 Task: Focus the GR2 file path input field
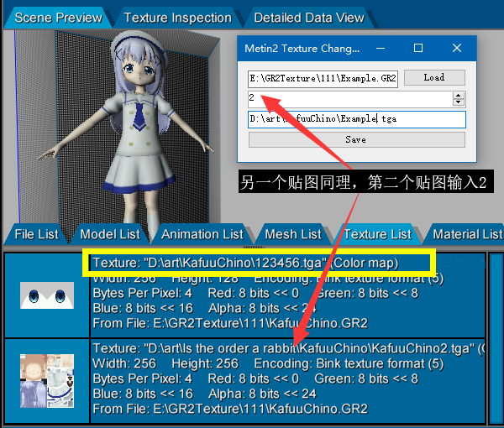[323, 79]
